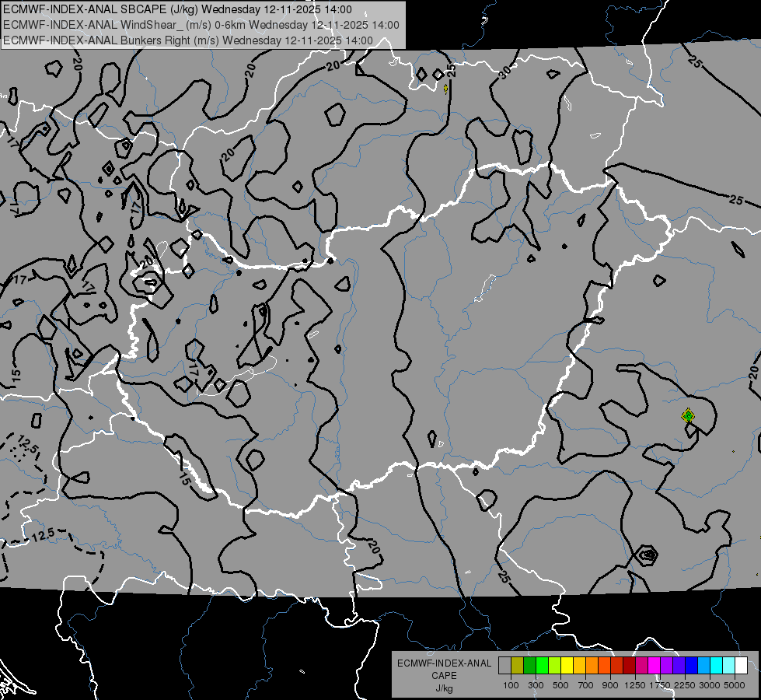Select the olive legend swatch

(518, 666)
